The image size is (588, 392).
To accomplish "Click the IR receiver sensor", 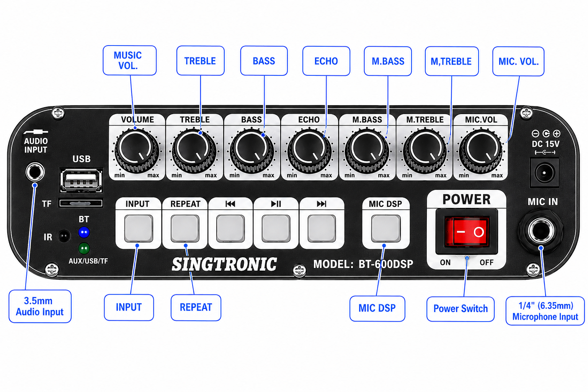I will [x=64, y=236].
